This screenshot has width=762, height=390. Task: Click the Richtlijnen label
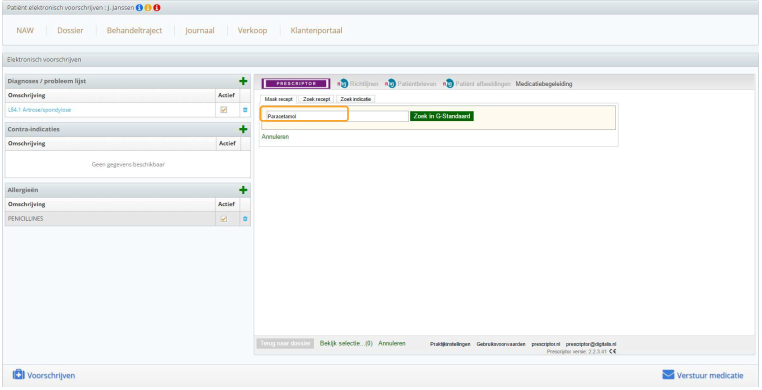click(x=364, y=84)
